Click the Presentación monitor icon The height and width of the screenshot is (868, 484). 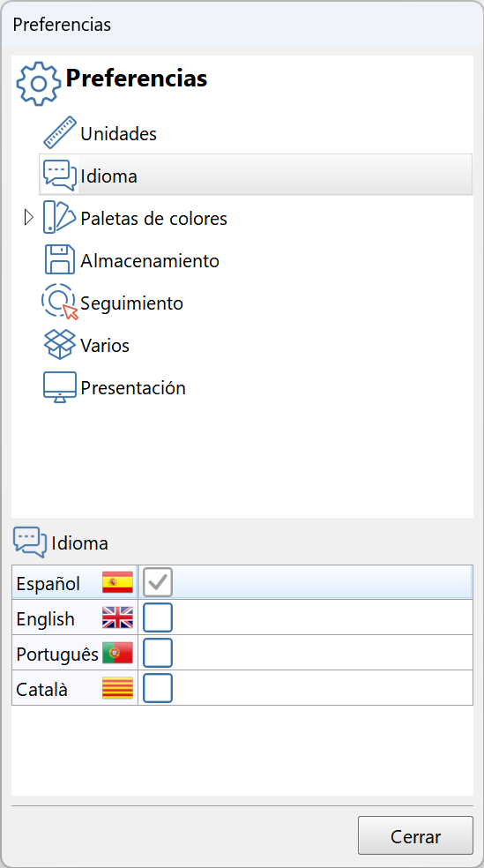60,387
